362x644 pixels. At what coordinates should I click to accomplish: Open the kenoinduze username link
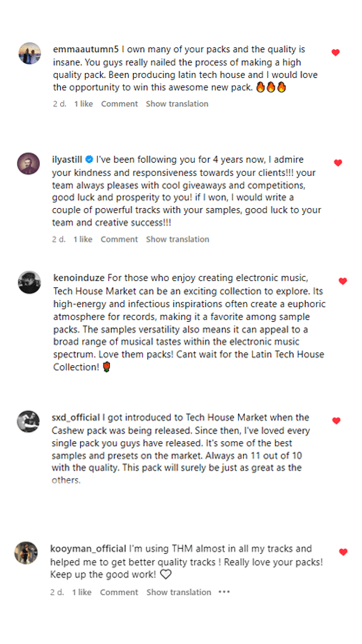point(79,278)
